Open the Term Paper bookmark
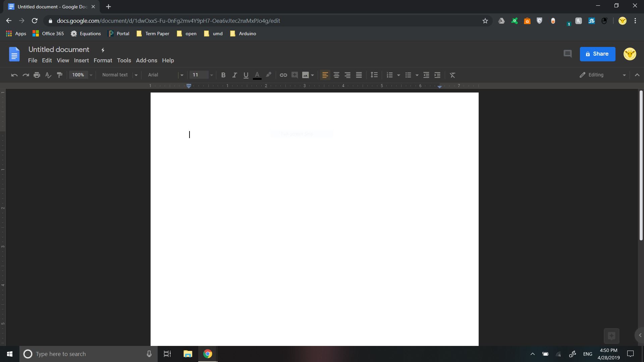The image size is (644, 362). [156, 34]
